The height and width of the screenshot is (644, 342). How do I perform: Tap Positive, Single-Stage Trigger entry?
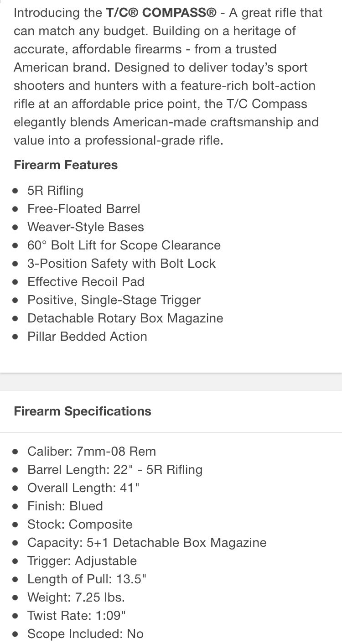coord(114,300)
